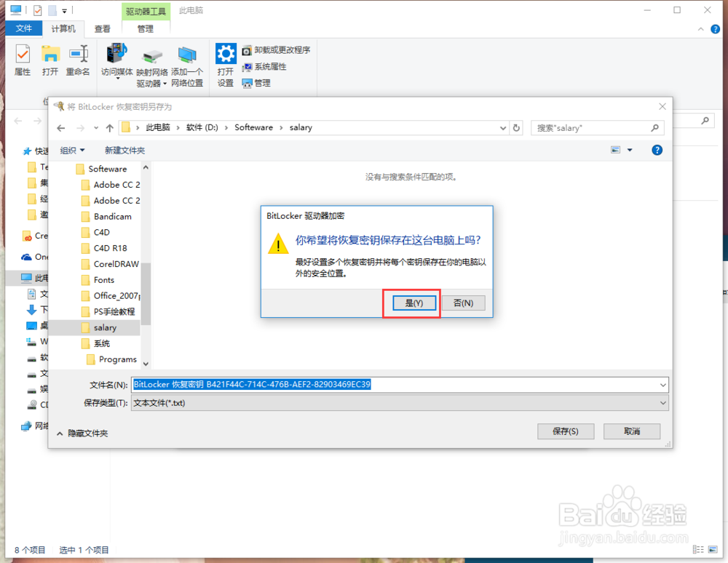Click the Drive Tools contextual tab
Viewport: 728px width, 563px height.
pos(146,11)
